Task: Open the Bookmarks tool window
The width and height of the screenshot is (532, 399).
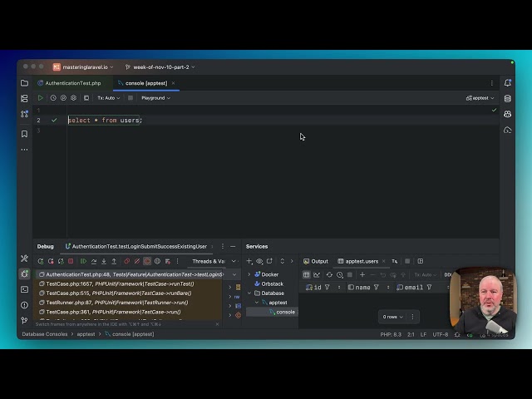Action: coord(24,134)
